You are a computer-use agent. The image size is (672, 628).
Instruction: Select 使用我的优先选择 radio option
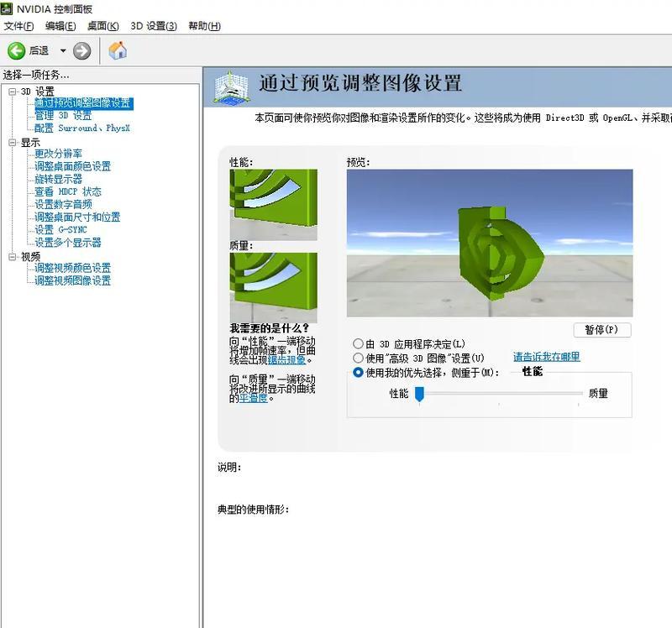pyautogui.click(x=358, y=372)
